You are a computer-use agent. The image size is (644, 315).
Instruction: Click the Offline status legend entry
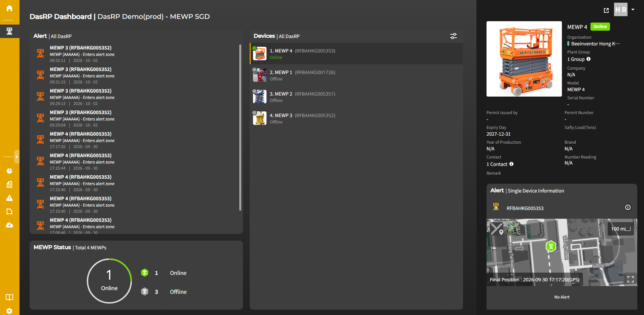click(x=164, y=292)
